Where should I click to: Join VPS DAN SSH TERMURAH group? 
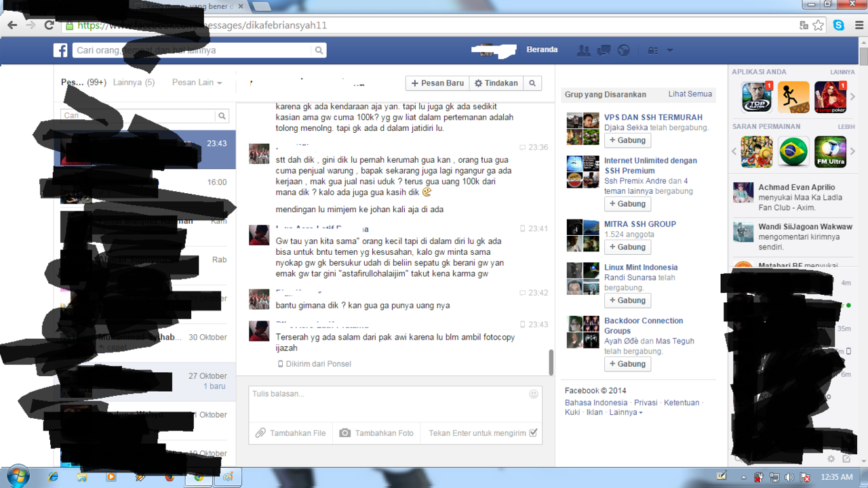[x=627, y=140]
